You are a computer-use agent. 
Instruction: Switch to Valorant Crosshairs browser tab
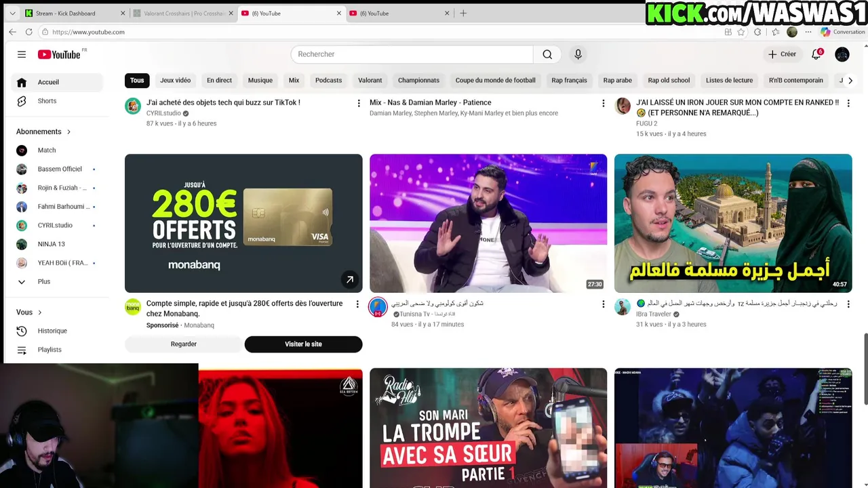pyautogui.click(x=183, y=13)
